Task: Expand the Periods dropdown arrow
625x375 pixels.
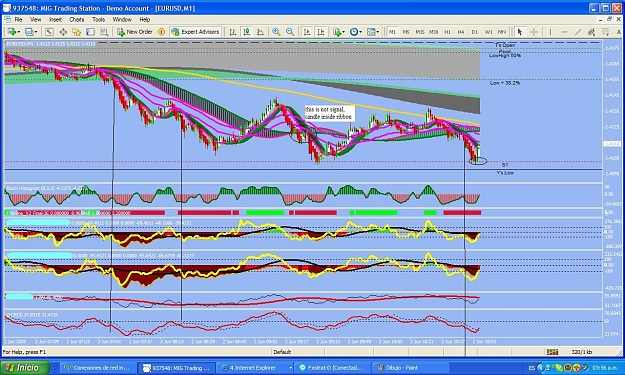Action: click(360, 32)
